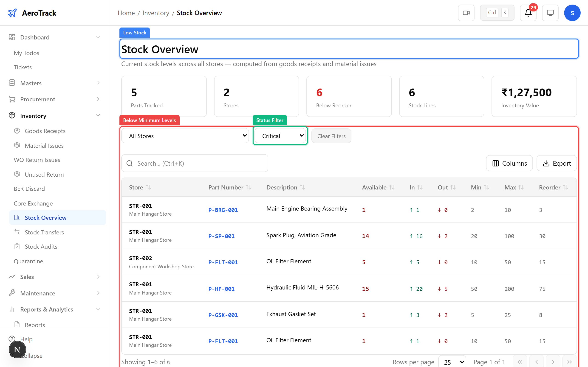The height and width of the screenshot is (367, 588).
Task: Click the Clear Filters button
Action: [331, 136]
